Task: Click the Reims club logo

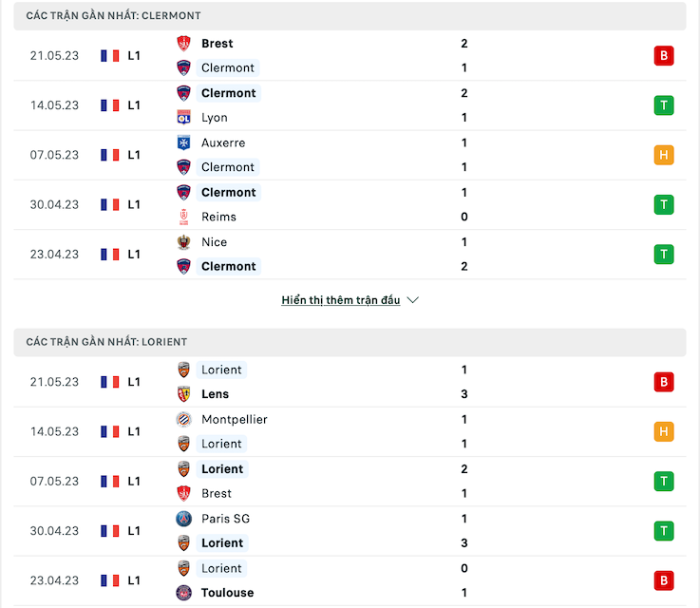Action: pyautogui.click(x=183, y=217)
